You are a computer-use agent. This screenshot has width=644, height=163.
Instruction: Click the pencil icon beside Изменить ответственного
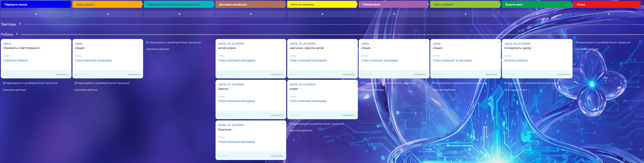point(43,48)
